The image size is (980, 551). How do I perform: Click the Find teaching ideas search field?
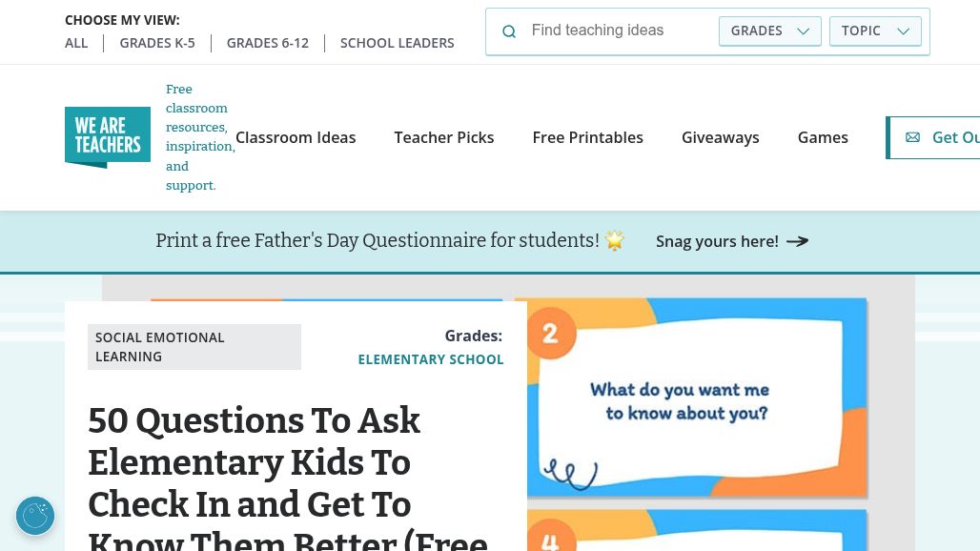point(619,31)
